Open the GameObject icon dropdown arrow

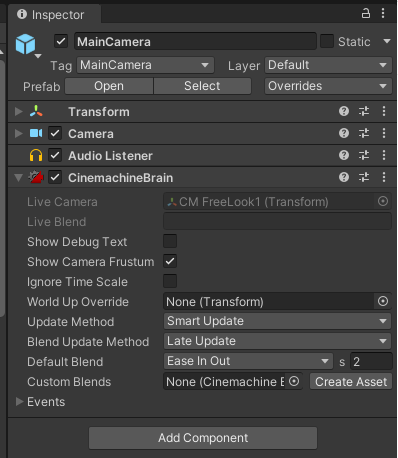(38, 56)
